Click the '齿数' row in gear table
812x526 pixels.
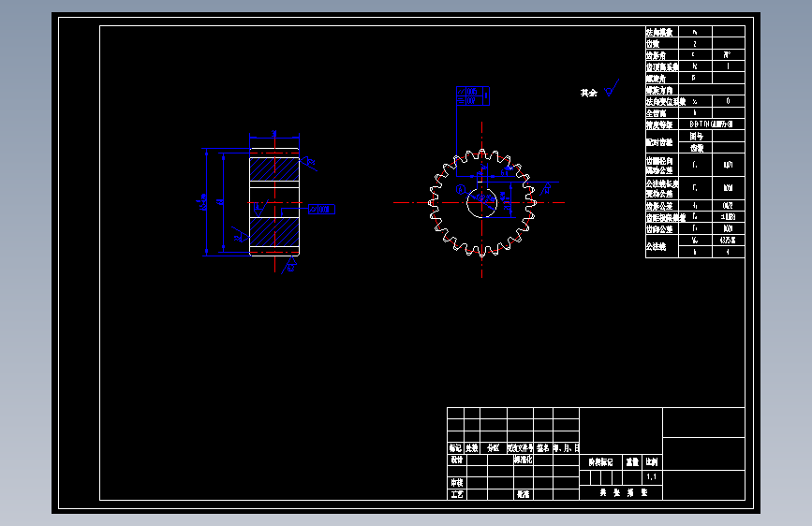(x=695, y=43)
